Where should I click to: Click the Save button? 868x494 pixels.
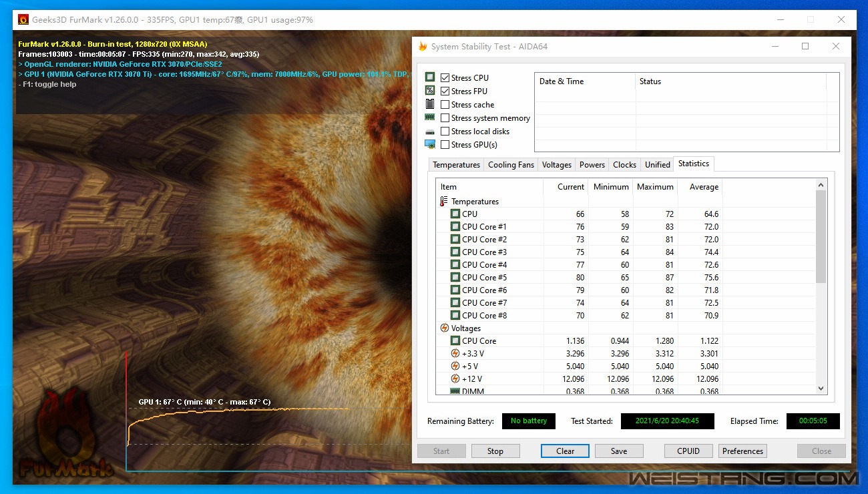619,451
